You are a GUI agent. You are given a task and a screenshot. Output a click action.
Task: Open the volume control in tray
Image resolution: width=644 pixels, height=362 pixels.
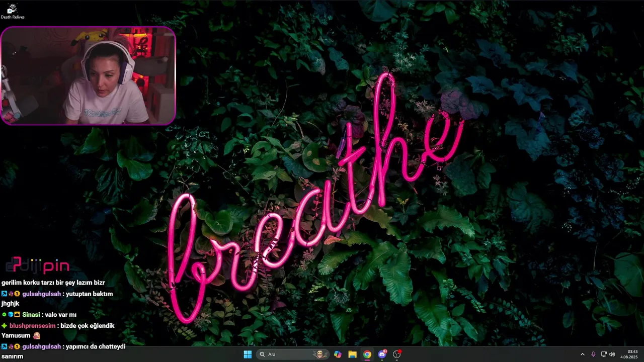612,354
